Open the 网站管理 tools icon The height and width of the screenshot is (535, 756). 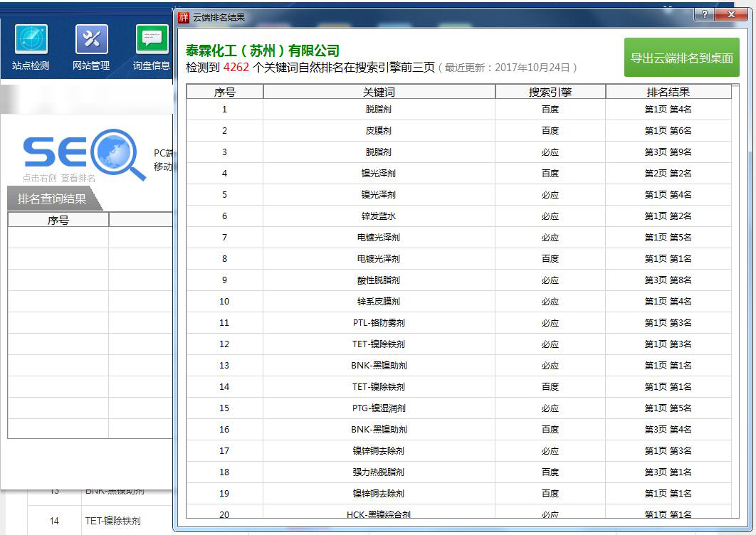tap(91, 41)
